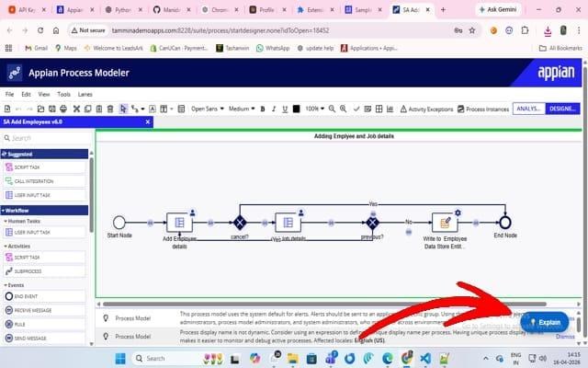Click the Save toolbar icon
588x368 pixels.
(52, 109)
